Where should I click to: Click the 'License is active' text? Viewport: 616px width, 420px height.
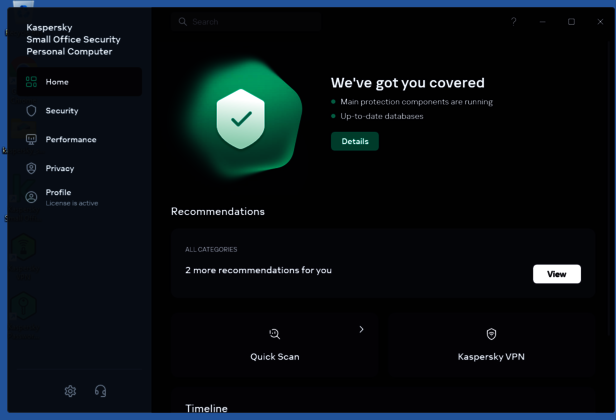[x=72, y=203]
